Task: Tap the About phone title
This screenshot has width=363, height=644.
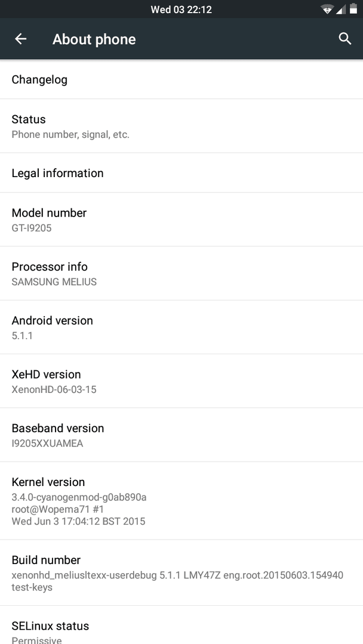Action: (x=94, y=39)
